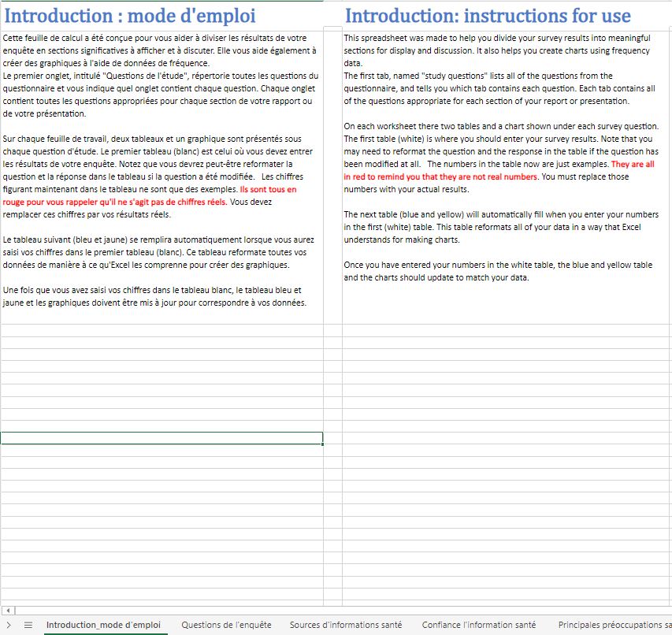The width and height of the screenshot is (672, 635).
Task: Click paragraph starting 'Une fois que vous avez'
Action: click(158, 297)
